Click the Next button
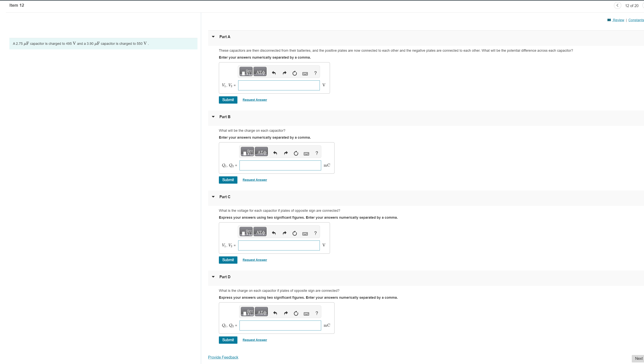This screenshot has height=364, width=644. point(639,358)
